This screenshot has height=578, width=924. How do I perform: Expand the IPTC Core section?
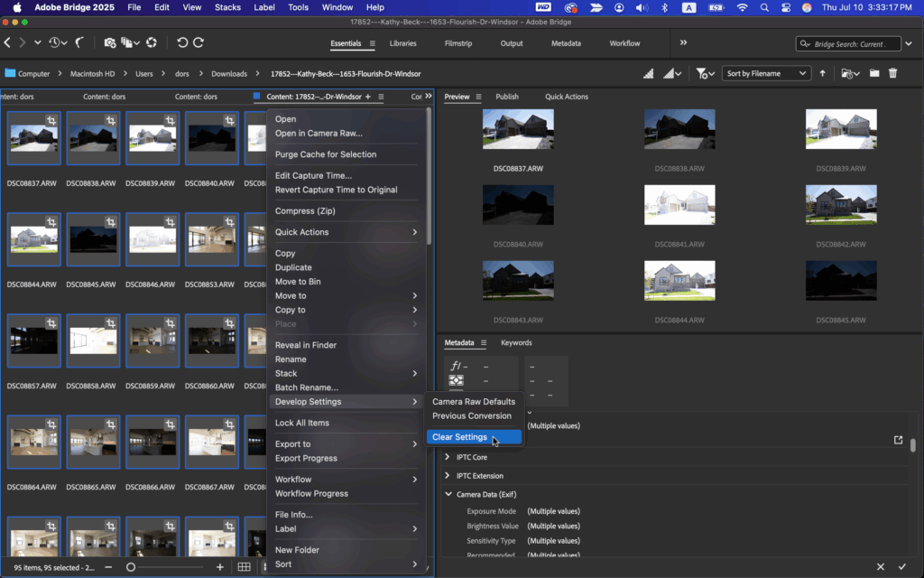point(448,457)
